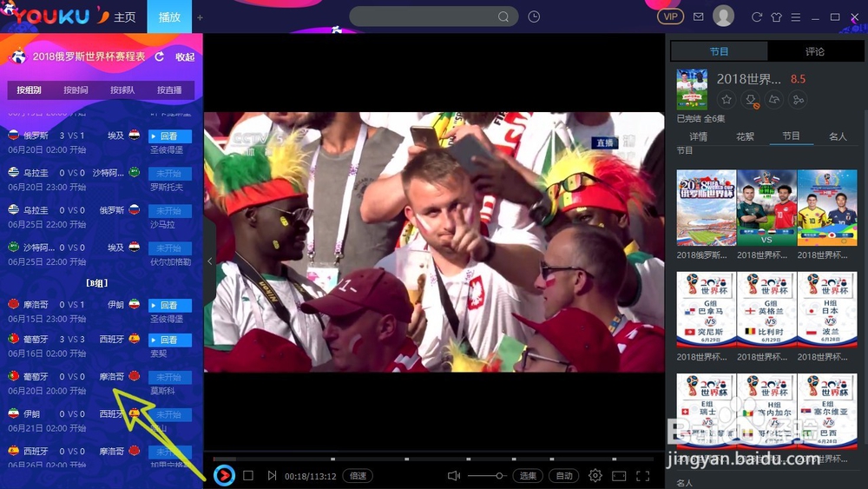This screenshot has height=489, width=868.
Task: Open the G组 巴拿马 VS 突尼斯 thumbnail
Action: click(x=707, y=309)
